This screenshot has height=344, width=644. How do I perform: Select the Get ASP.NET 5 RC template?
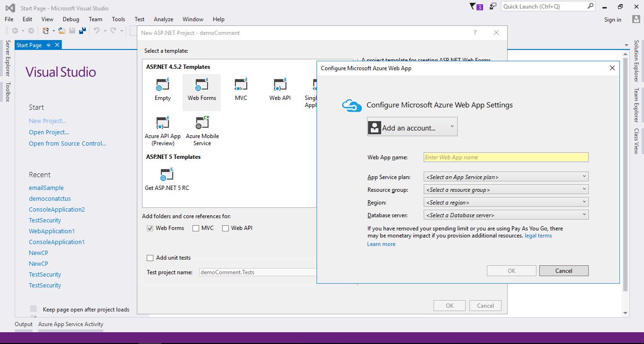coord(167,179)
